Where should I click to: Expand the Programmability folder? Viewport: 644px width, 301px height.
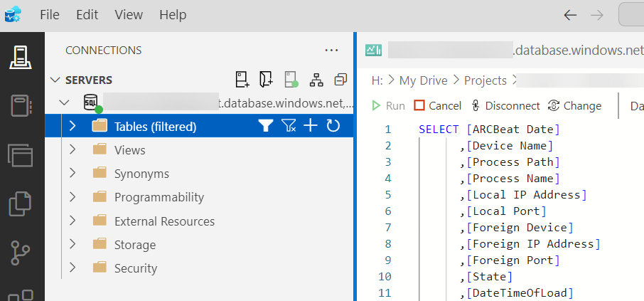pyautogui.click(x=72, y=197)
